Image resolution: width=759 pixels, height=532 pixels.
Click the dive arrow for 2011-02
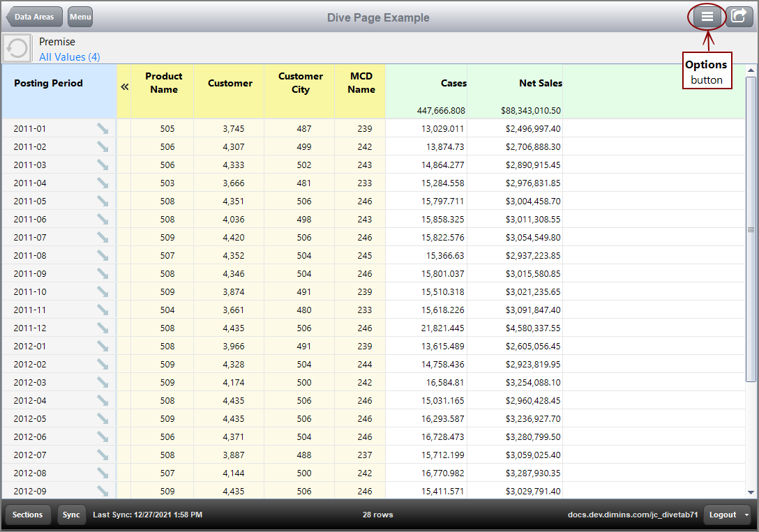(x=103, y=146)
